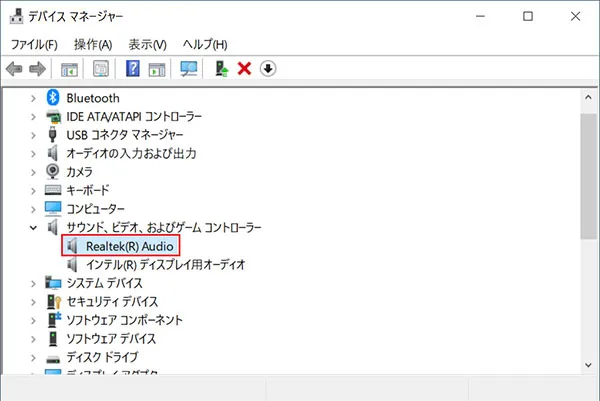The image size is (600, 401).
Task: Select the Bluetooth label
Action: pyautogui.click(x=93, y=98)
